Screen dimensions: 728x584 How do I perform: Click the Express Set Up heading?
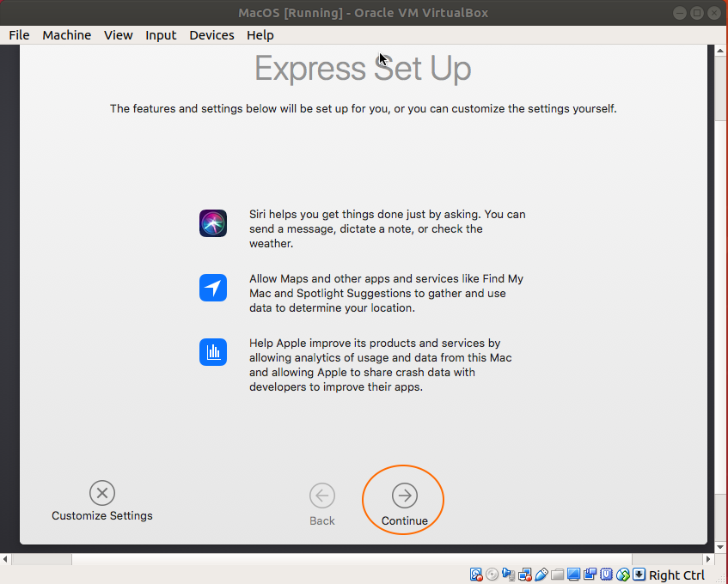pyautogui.click(x=363, y=69)
